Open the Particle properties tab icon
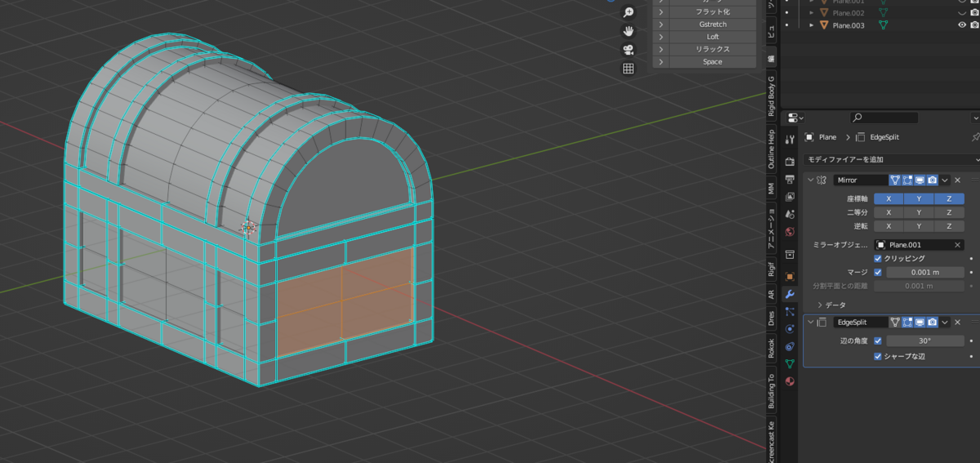Viewport: 980px width, 463px height. tap(790, 311)
